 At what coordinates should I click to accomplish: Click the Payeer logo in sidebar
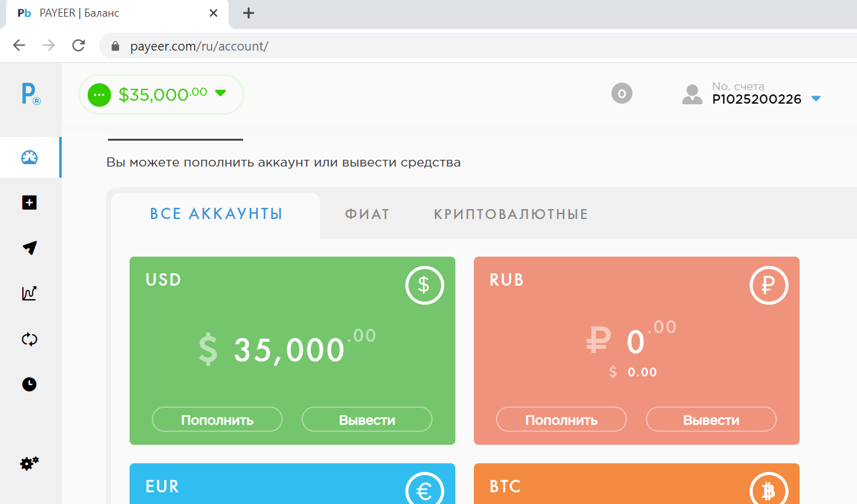click(x=31, y=94)
